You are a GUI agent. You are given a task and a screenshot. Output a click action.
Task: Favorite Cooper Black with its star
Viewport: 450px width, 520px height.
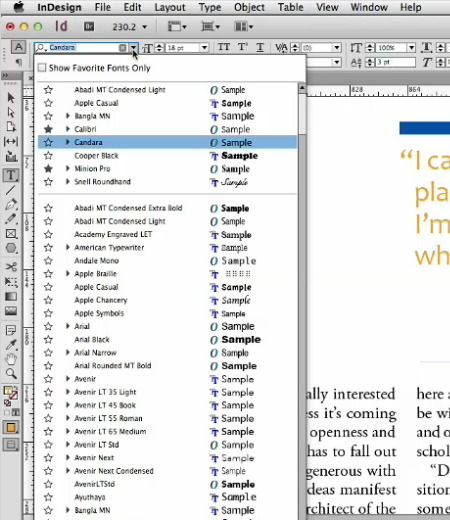(x=48, y=155)
